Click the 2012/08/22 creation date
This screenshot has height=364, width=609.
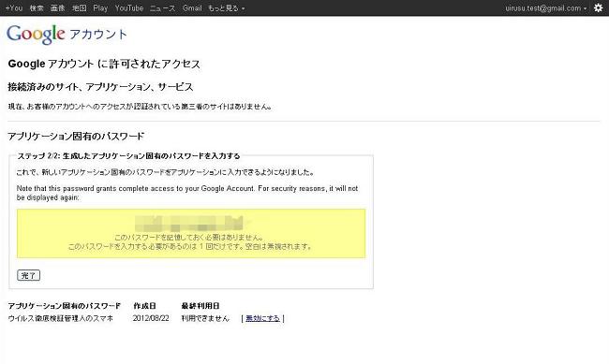[151, 318]
